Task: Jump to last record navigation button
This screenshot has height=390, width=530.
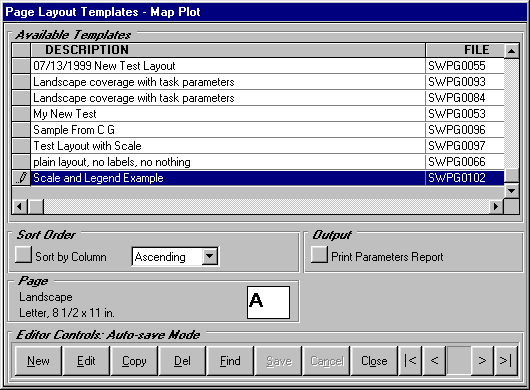Action: pos(506,361)
